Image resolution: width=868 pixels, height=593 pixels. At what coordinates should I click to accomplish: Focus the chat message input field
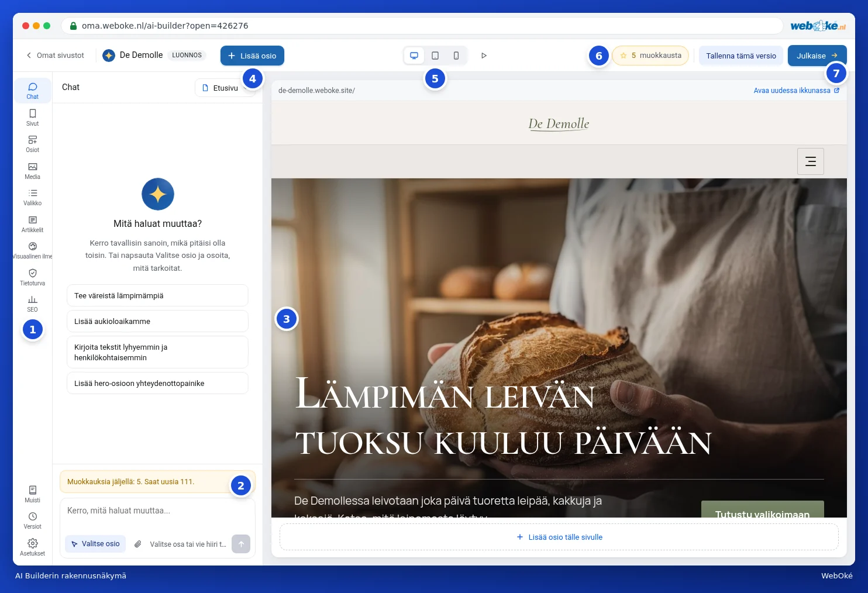click(157, 511)
